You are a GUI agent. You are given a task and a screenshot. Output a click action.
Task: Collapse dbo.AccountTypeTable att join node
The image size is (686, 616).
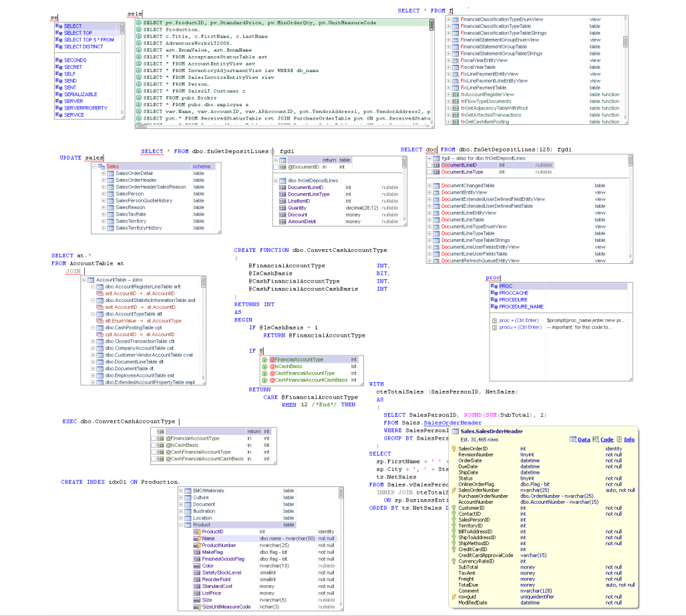[x=93, y=314]
